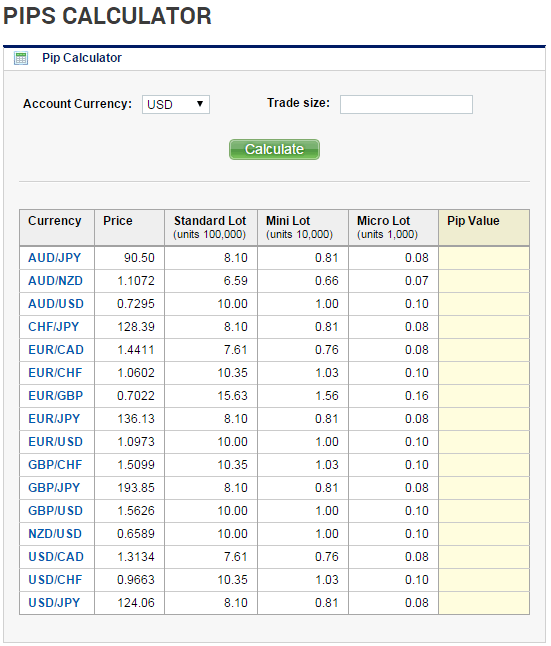Click the Currency column header
551x646 pixels.
pos(57,227)
